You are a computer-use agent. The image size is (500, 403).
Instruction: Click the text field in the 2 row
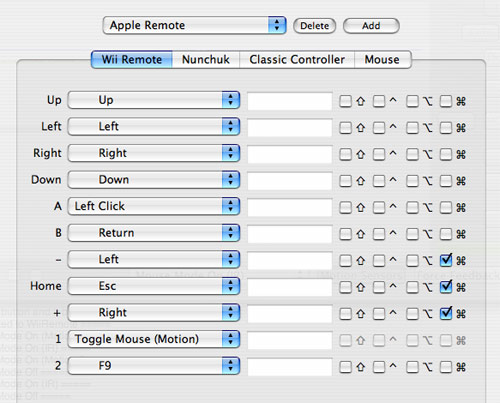pos(290,367)
